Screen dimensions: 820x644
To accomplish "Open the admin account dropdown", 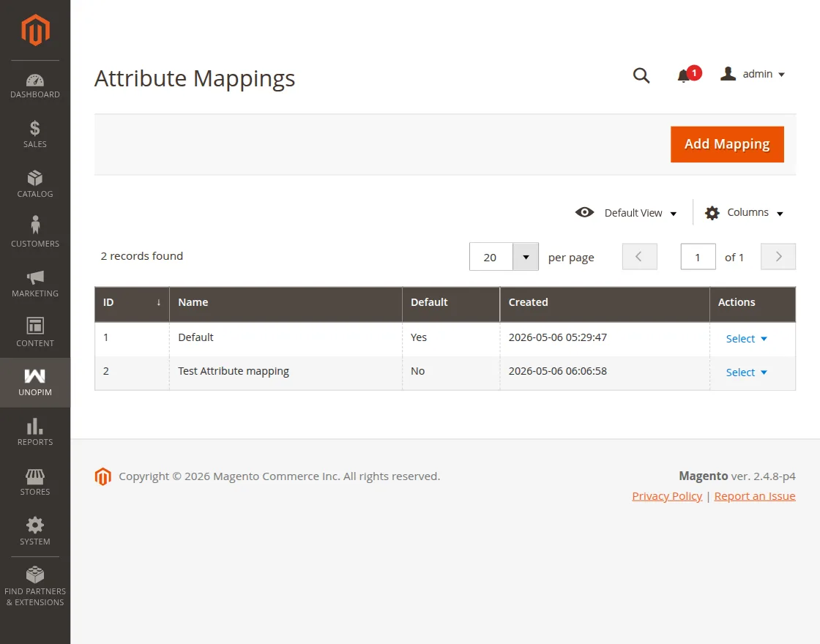I will [x=753, y=74].
